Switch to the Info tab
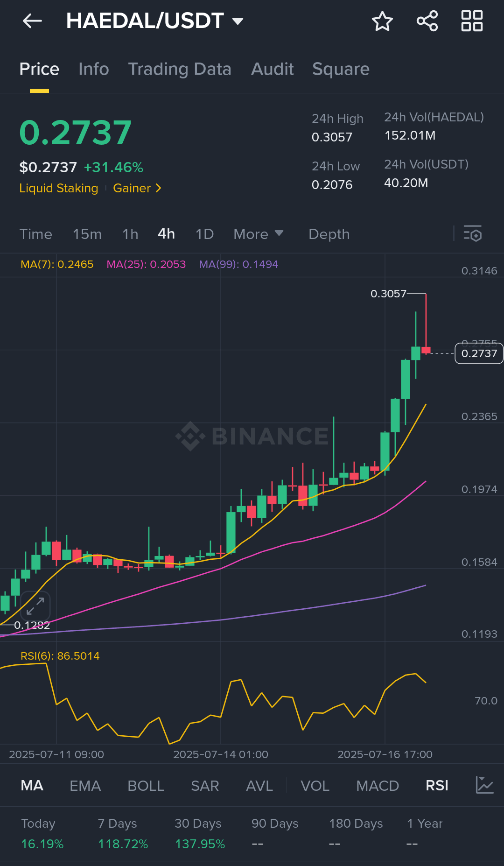 94,69
